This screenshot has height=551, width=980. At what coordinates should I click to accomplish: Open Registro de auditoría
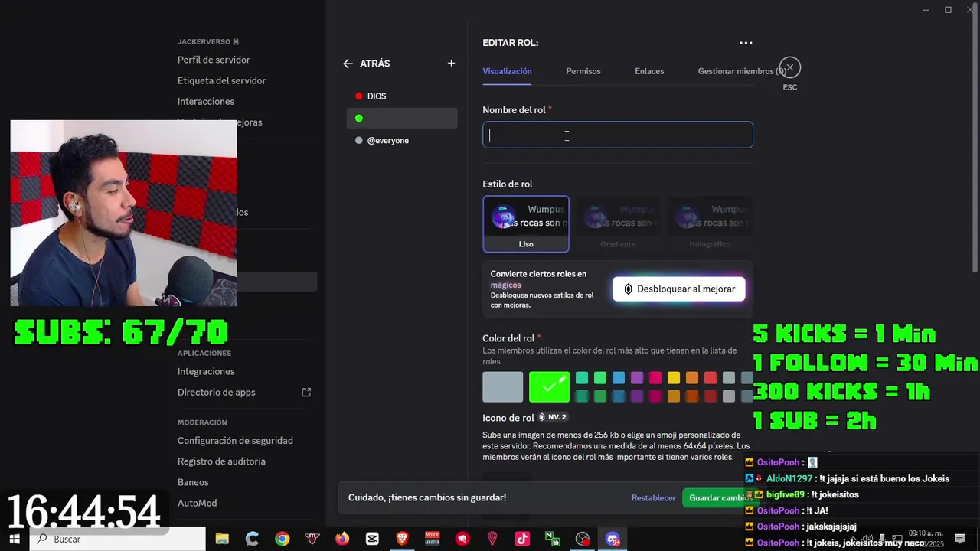click(221, 461)
